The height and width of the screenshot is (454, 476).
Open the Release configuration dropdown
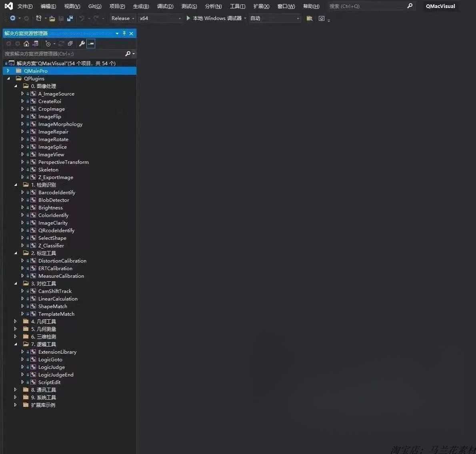(122, 18)
